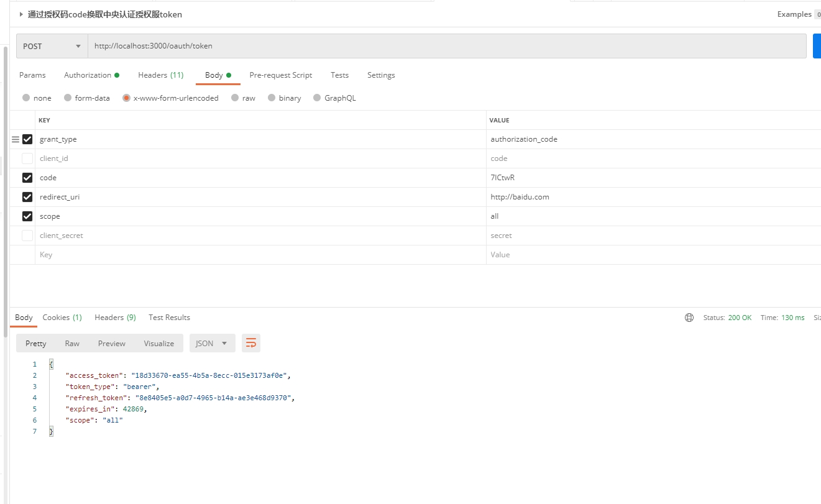
Task: Open the POST method dropdown
Action: [x=52, y=46]
